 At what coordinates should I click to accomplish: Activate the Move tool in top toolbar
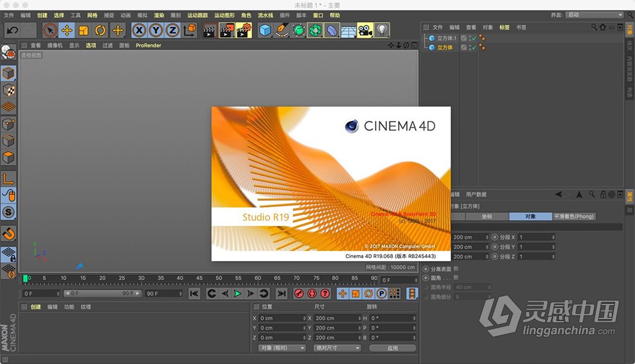tap(67, 30)
